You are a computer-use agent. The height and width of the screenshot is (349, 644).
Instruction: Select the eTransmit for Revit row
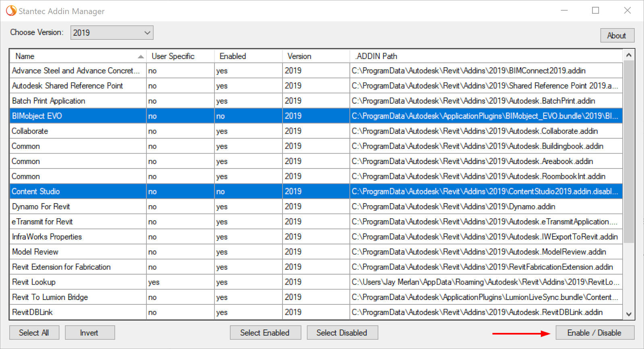(x=316, y=222)
